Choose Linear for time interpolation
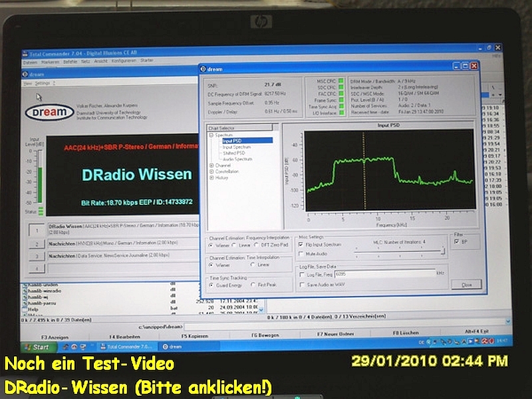This screenshot has width=532, height=399. click(x=253, y=265)
